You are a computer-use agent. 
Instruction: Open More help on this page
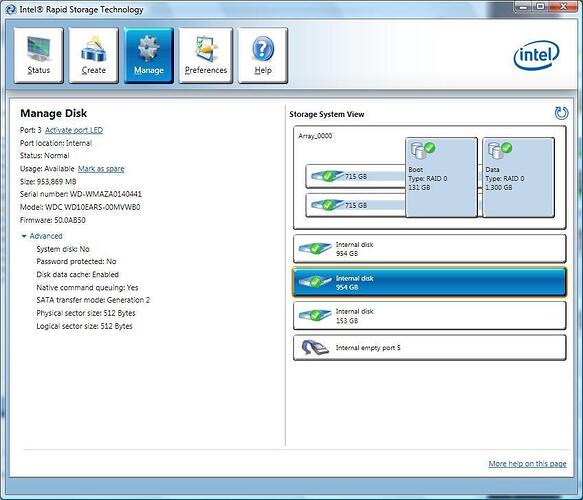[x=527, y=464]
